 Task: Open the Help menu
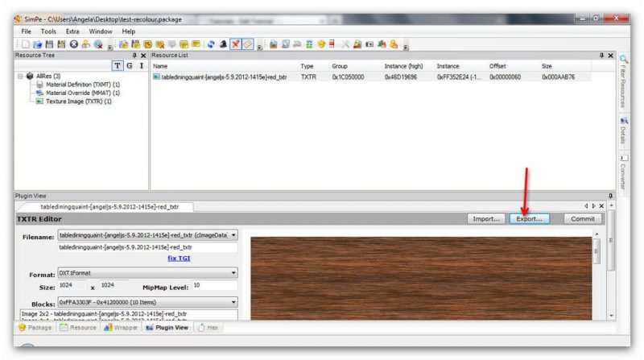tap(129, 31)
